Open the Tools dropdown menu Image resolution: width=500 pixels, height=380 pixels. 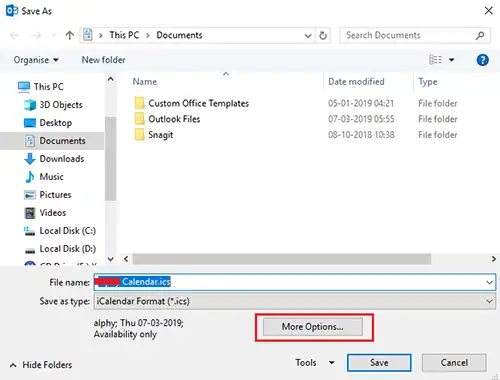(315, 363)
